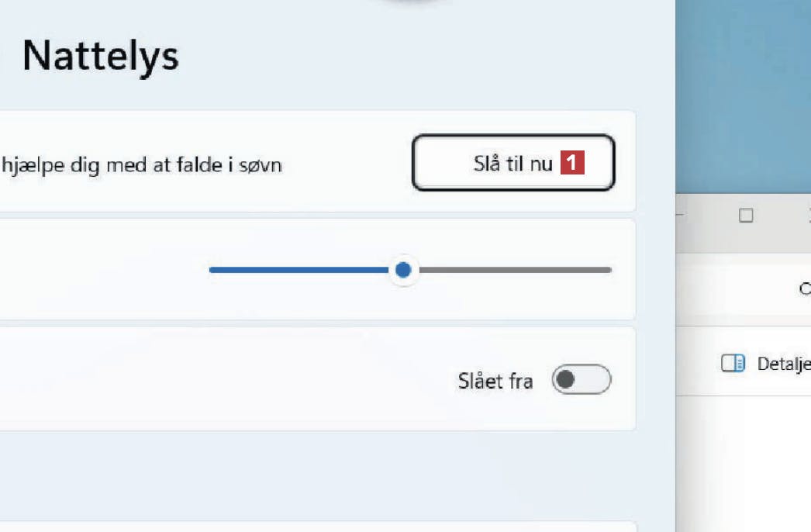Click the details pane icon beside Detaljer
This screenshot has width=811, height=532.
pos(733,363)
